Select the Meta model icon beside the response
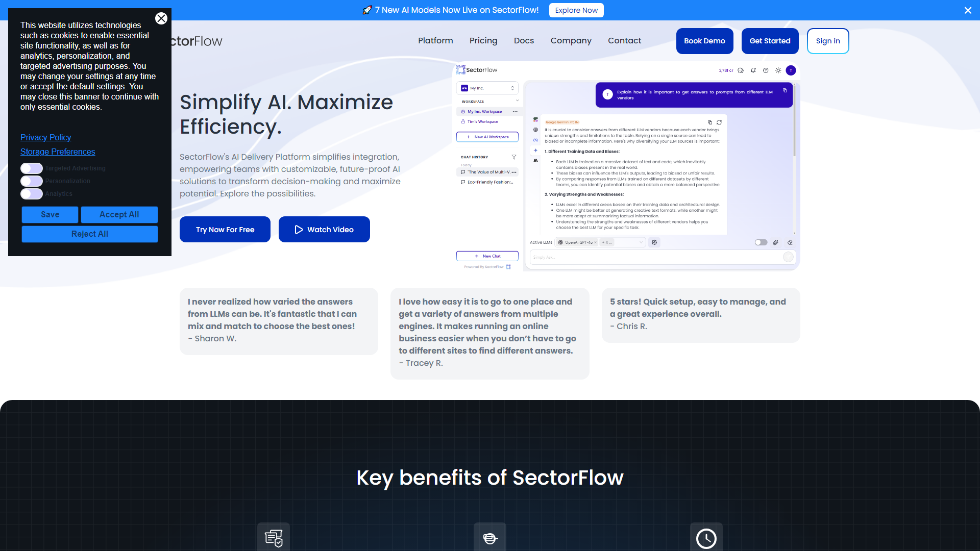The height and width of the screenshot is (551, 980). 535,140
